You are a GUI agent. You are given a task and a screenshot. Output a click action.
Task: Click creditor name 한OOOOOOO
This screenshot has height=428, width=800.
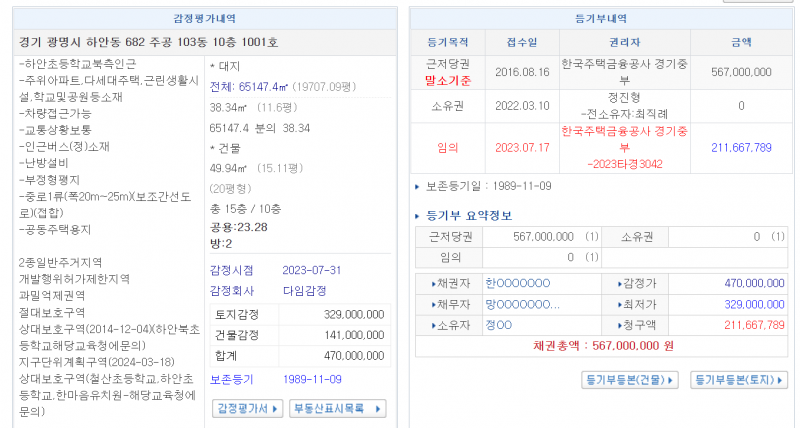tap(517, 283)
